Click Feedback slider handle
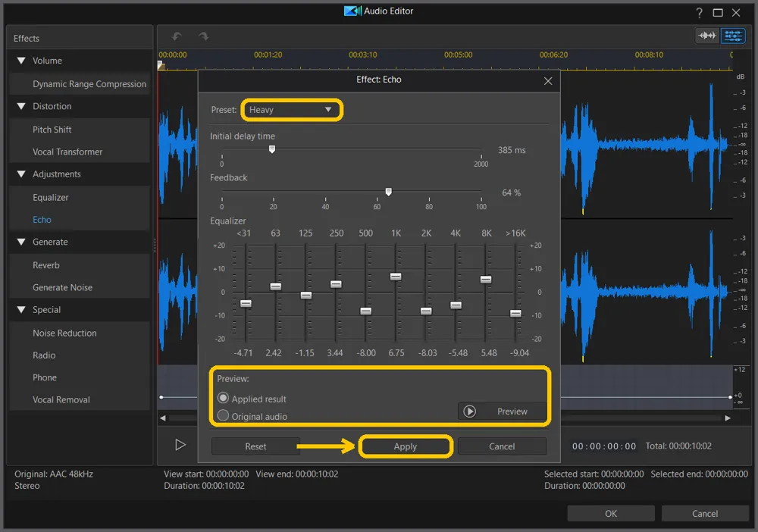 [388, 192]
